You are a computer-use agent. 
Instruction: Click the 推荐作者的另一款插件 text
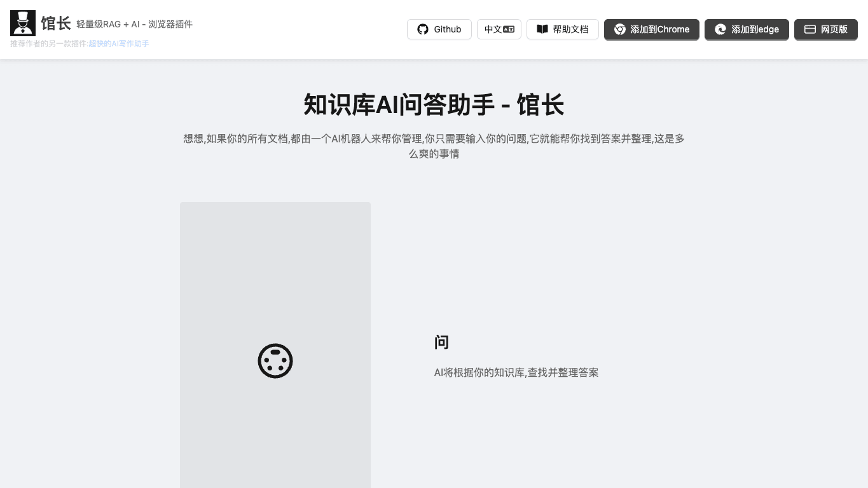click(49, 44)
